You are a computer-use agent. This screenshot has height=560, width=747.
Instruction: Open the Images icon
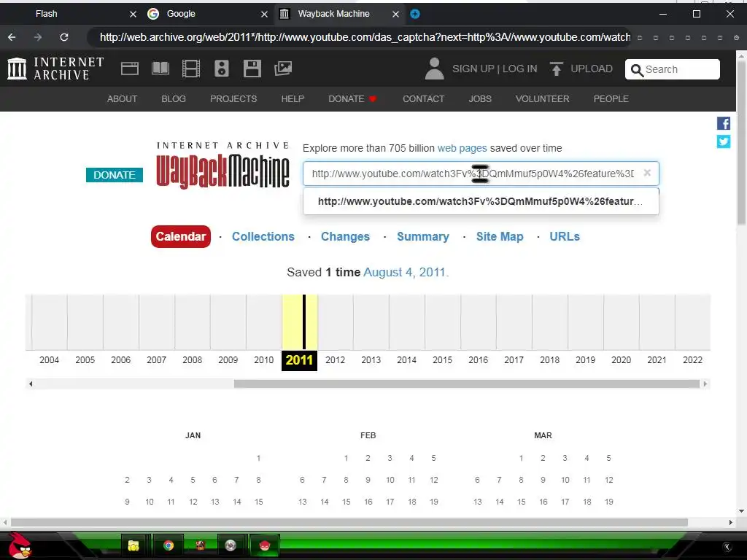coord(283,69)
